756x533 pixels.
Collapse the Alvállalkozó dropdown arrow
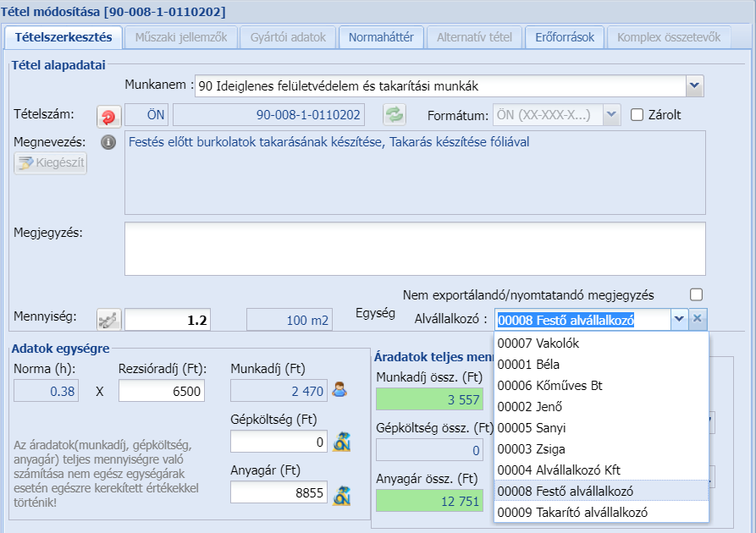678,319
